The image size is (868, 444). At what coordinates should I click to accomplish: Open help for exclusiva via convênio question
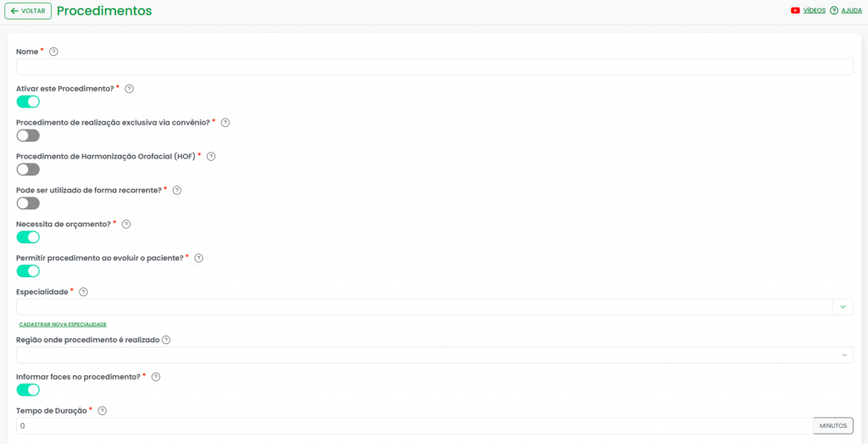pos(225,123)
